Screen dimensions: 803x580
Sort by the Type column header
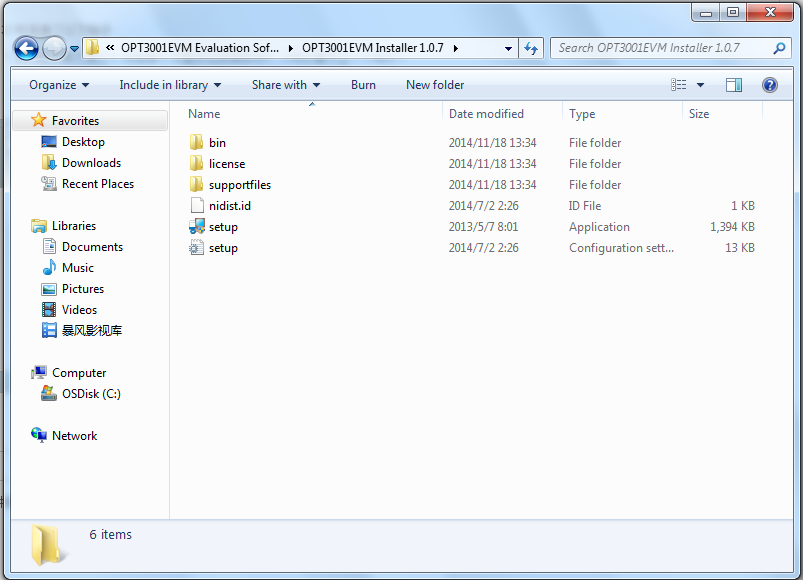click(x=582, y=114)
